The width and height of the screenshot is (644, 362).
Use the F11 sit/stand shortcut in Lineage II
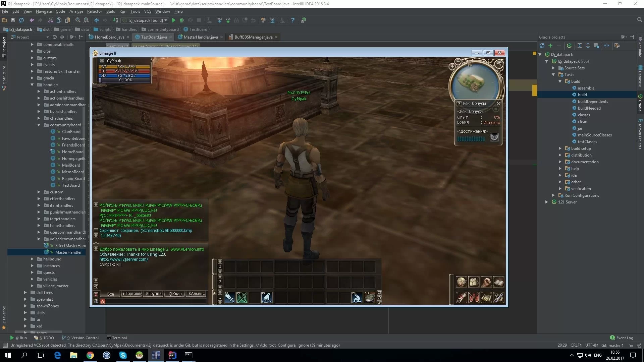357,298
